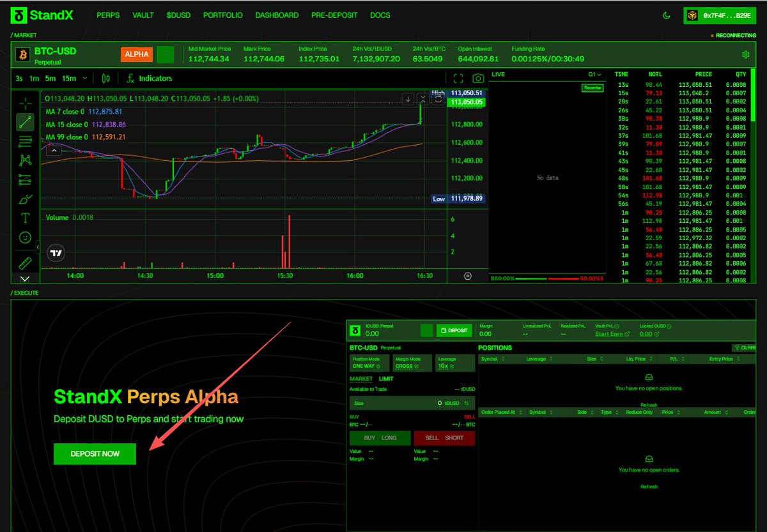Open the Indicators dialog
This screenshot has width=767, height=532.
[149, 79]
